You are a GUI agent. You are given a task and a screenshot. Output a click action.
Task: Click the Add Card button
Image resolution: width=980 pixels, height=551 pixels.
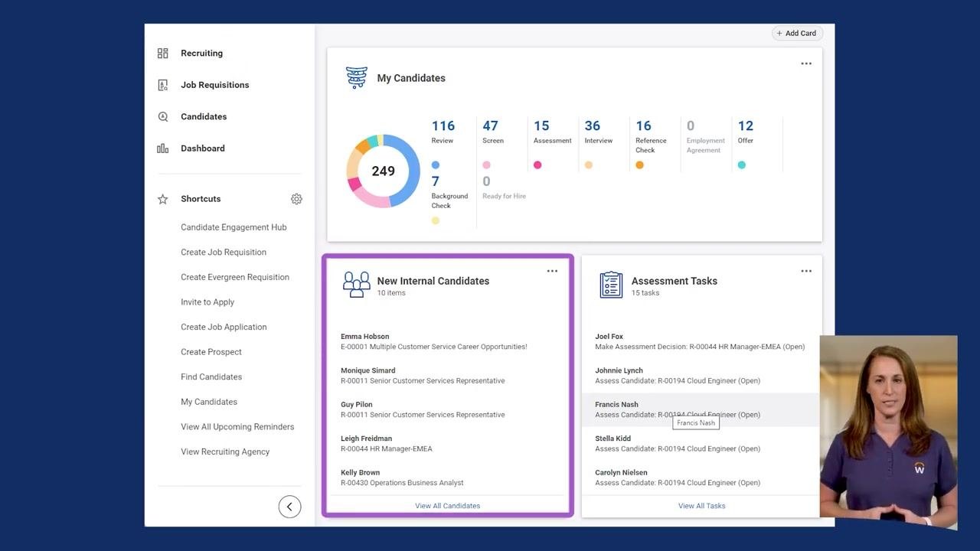click(x=797, y=34)
